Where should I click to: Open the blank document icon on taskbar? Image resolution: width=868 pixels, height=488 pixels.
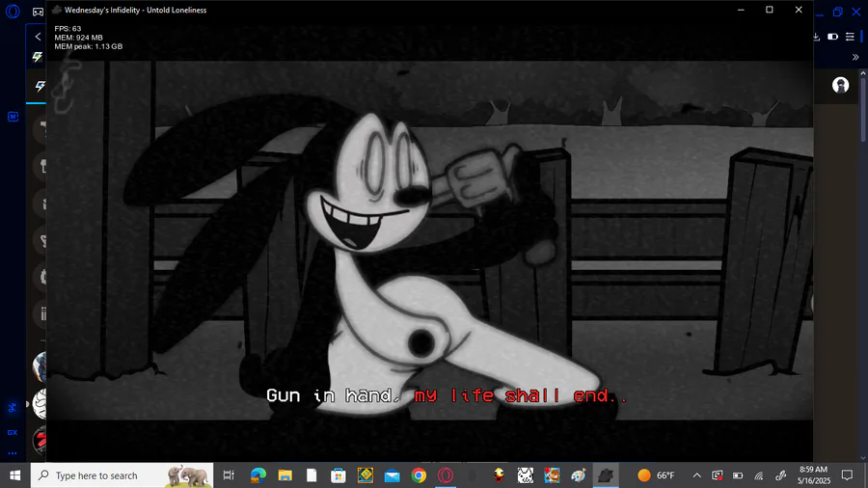click(312, 475)
